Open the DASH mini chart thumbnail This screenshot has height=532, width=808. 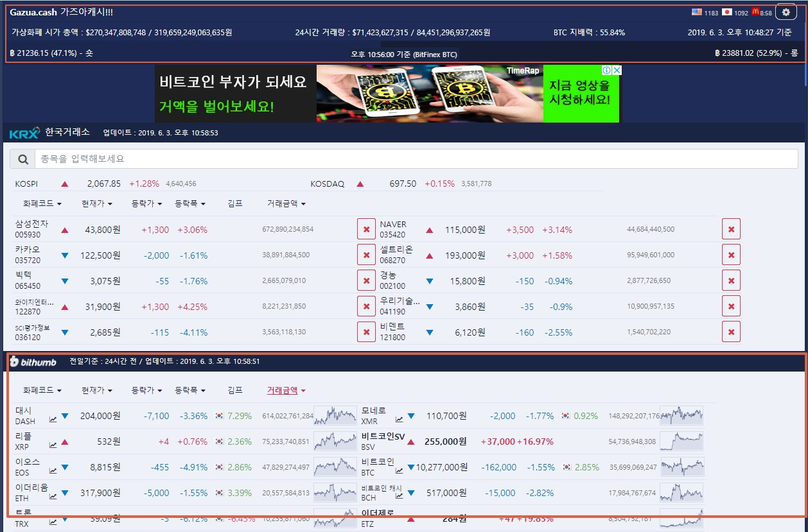pos(335,416)
